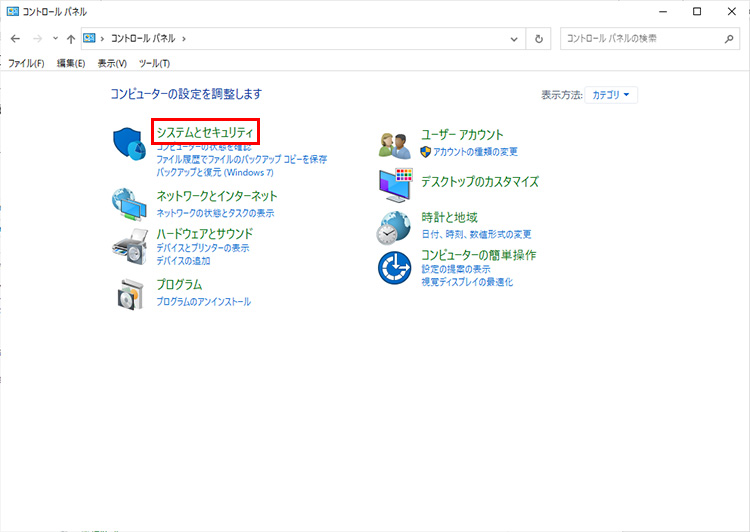Click the Ease of Access icon
The image size is (750, 532).
click(395, 268)
